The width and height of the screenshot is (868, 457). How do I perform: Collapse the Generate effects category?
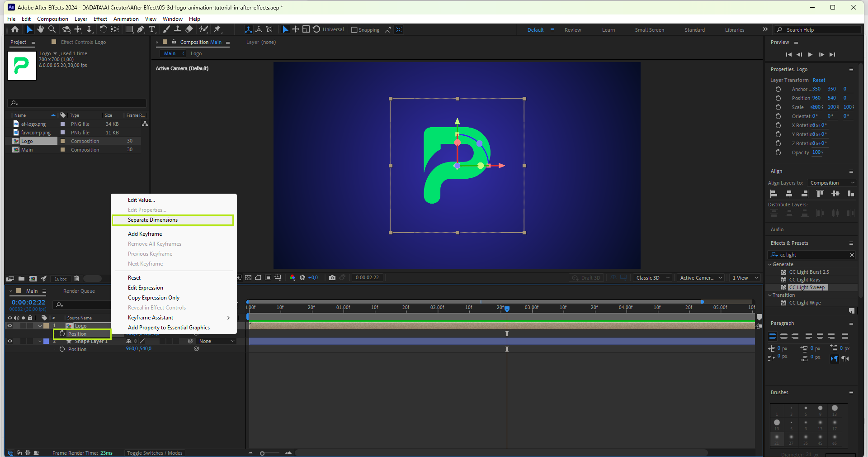(x=770, y=264)
